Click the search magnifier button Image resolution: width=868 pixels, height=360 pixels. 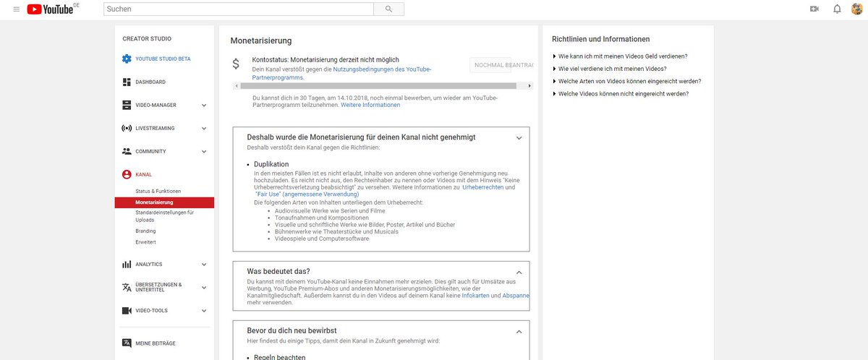point(388,9)
